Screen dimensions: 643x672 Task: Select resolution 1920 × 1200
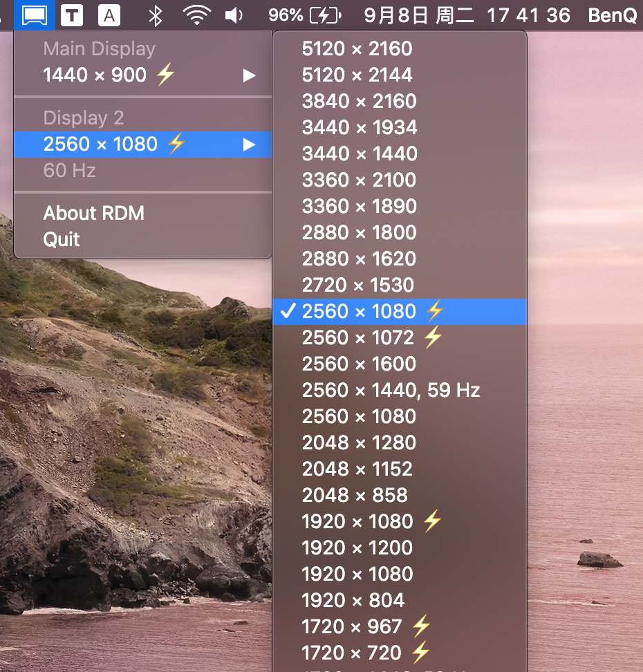coord(400,548)
